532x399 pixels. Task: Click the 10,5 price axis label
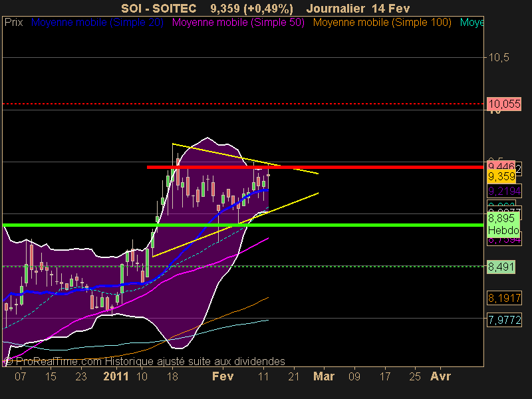[498, 57]
